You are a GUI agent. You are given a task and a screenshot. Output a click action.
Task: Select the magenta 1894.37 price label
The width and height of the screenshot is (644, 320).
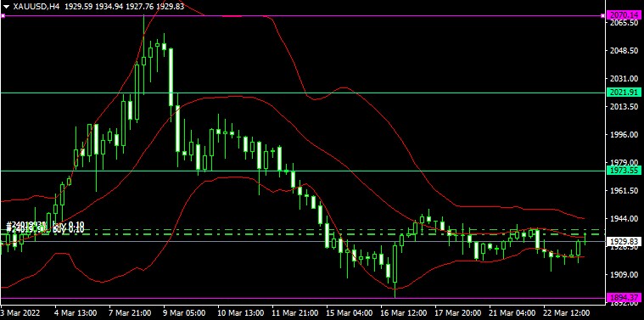(623, 298)
